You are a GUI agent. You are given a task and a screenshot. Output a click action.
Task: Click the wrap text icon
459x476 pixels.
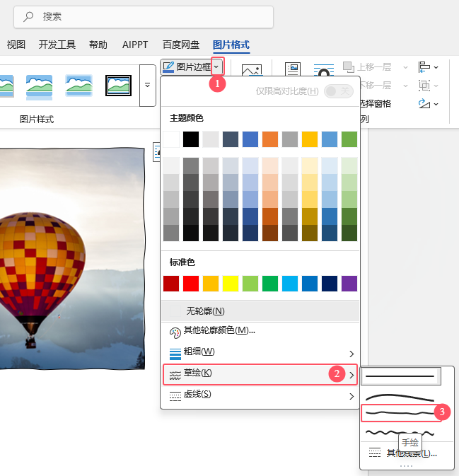click(324, 70)
